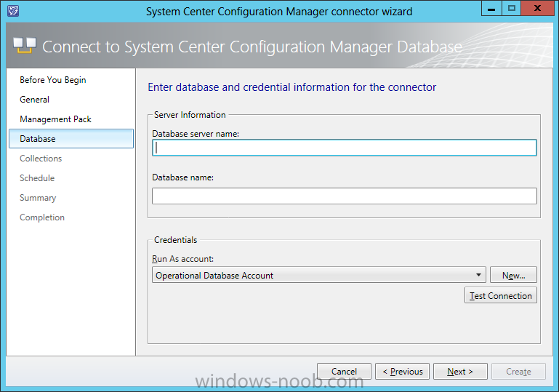Proceed with the Next button
559x392 pixels.
(x=460, y=372)
